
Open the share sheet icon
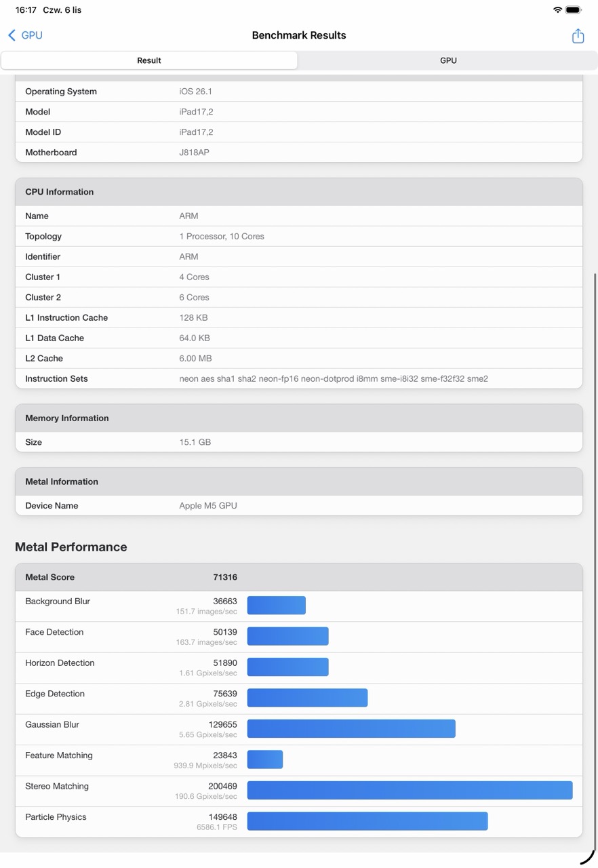578,36
